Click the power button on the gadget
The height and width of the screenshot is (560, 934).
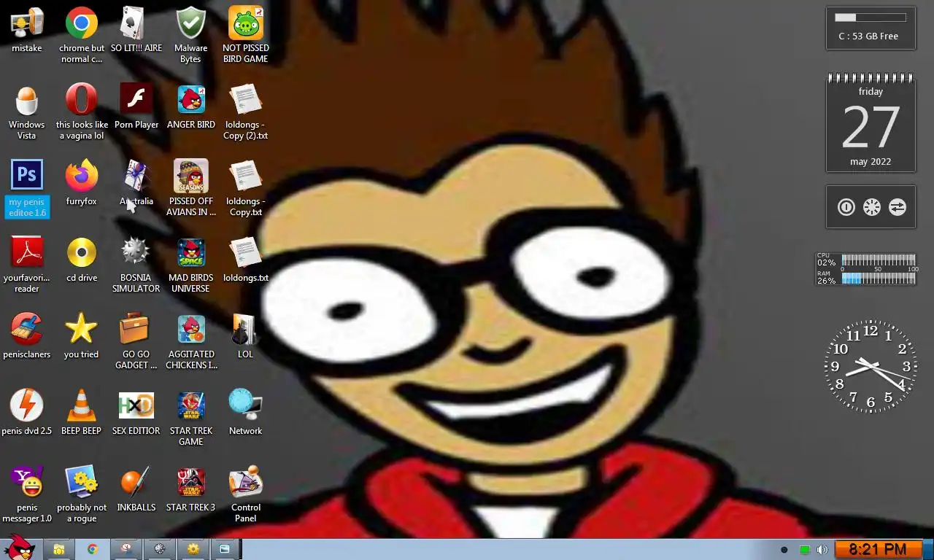846,207
